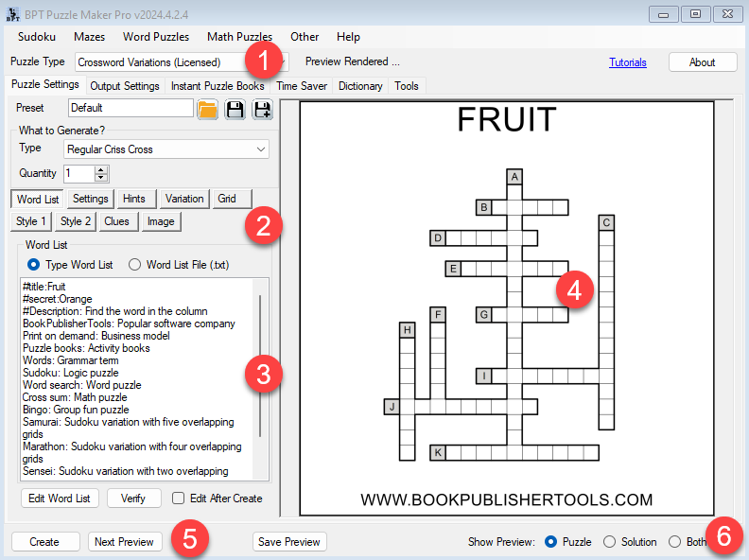Image resolution: width=749 pixels, height=560 pixels.
Task: Show the Solution preview
Action: (610, 542)
